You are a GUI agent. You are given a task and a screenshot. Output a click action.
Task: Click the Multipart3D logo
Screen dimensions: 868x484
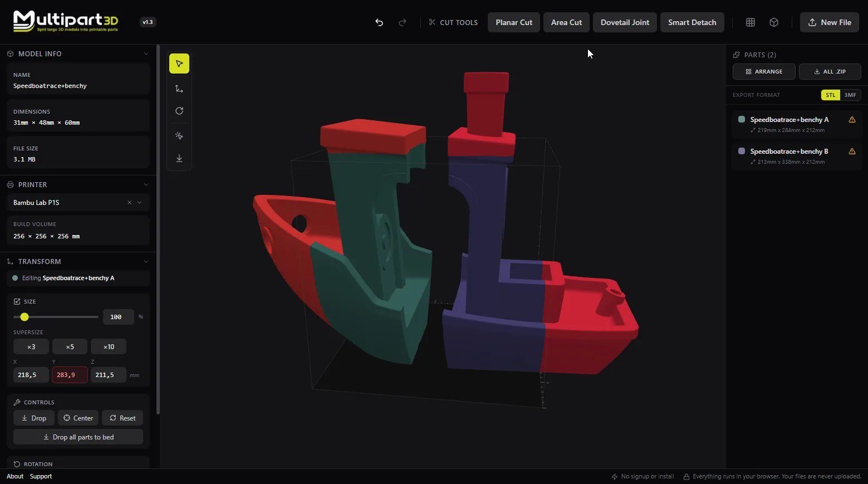66,22
